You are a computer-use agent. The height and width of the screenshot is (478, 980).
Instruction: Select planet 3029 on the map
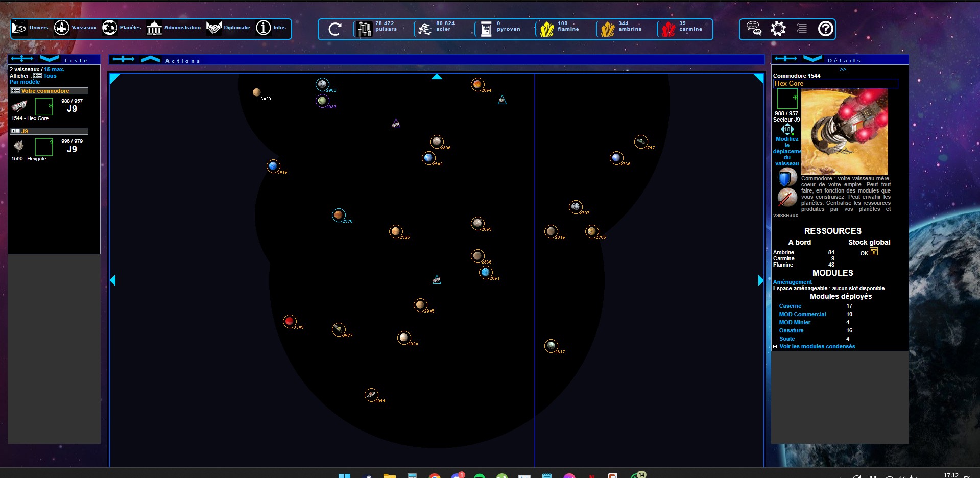pos(257,92)
